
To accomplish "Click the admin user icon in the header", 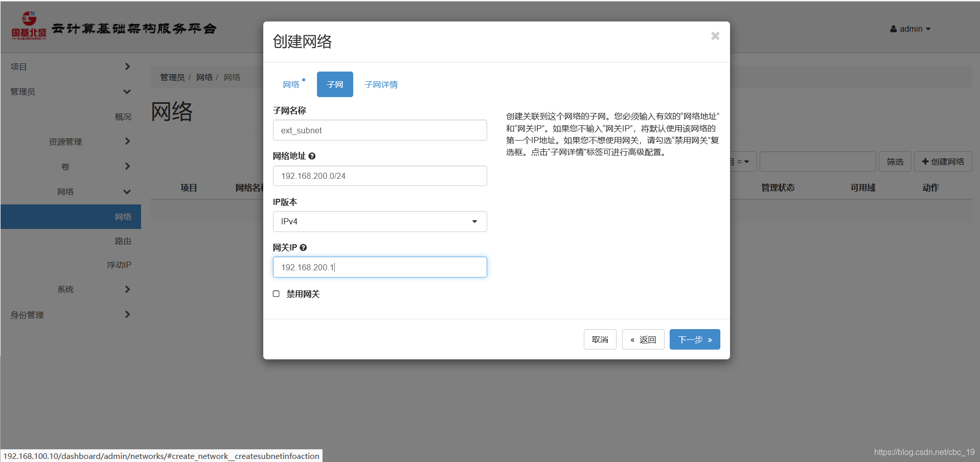I will tap(894, 29).
